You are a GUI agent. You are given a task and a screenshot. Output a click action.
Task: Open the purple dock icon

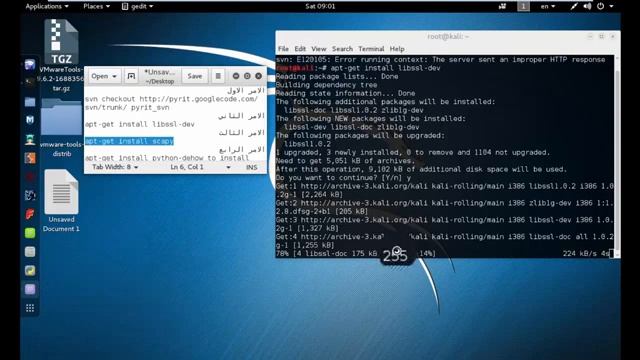30,289
